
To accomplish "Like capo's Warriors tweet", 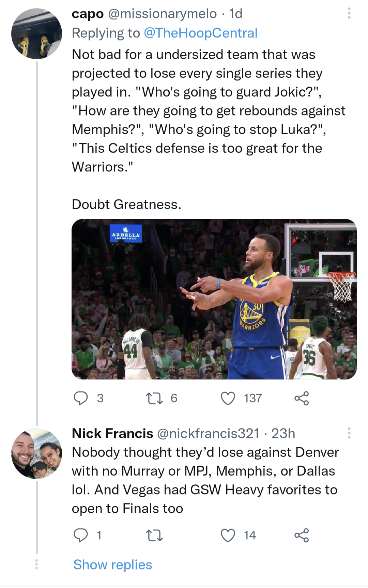I will point(228,398).
